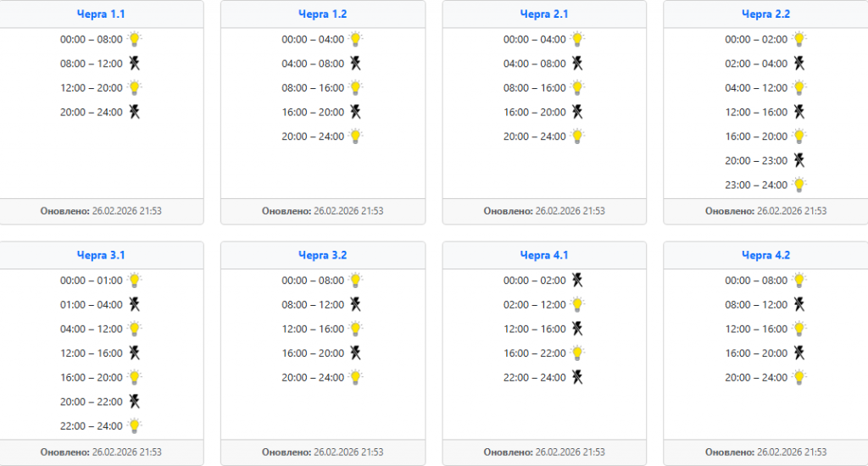868x466 pixels.
Task: Click the power-off icon for 20:00 – 23:00 in Черга 2.2
Action: [798, 160]
